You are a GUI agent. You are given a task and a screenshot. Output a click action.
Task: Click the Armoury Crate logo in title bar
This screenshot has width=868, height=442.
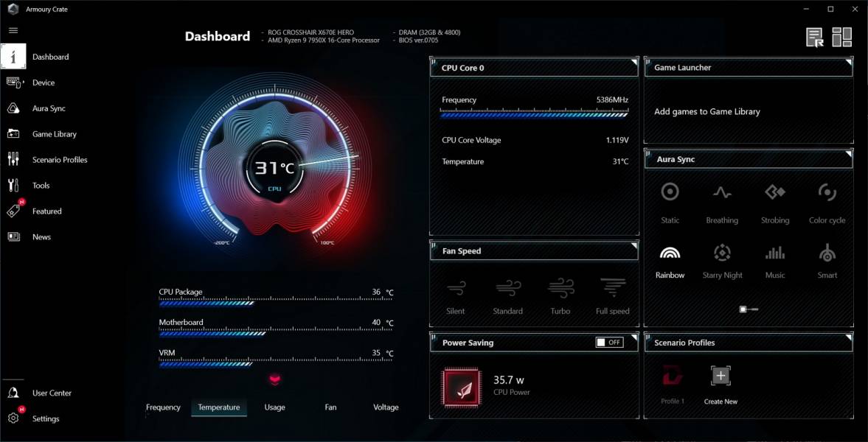pyautogui.click(x=13, y=9)
